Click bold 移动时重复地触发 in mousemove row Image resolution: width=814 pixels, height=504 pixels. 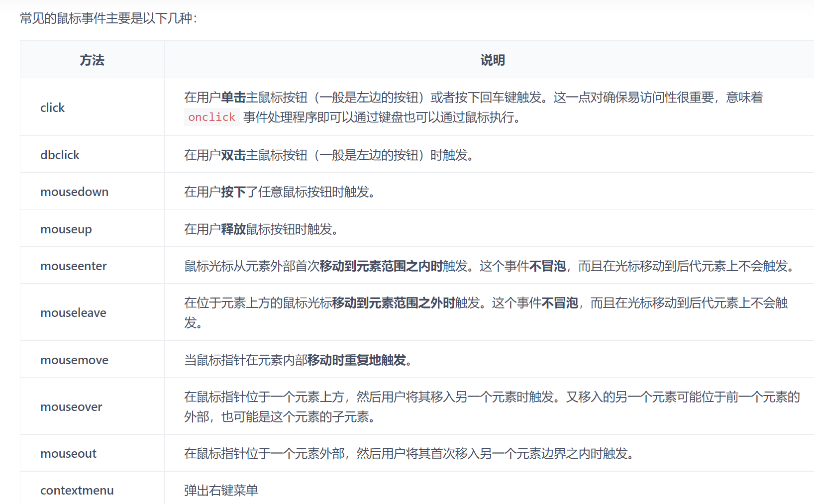coord(357,360)
